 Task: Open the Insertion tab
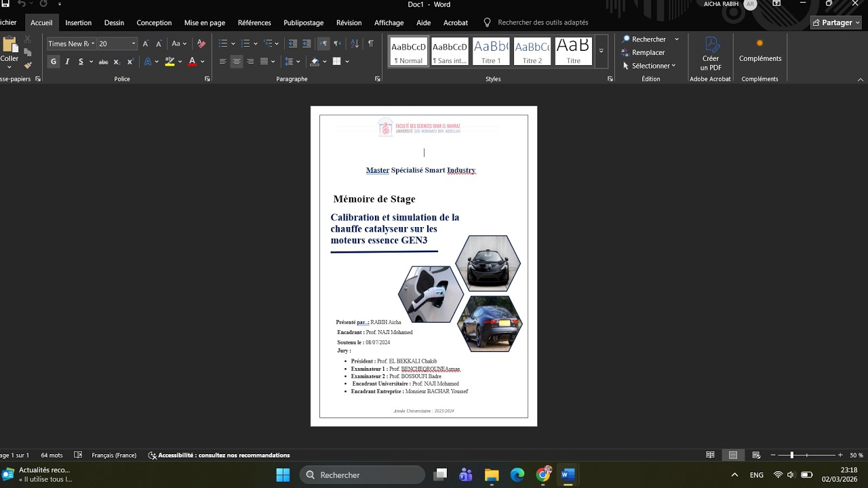tap(78, 22)
